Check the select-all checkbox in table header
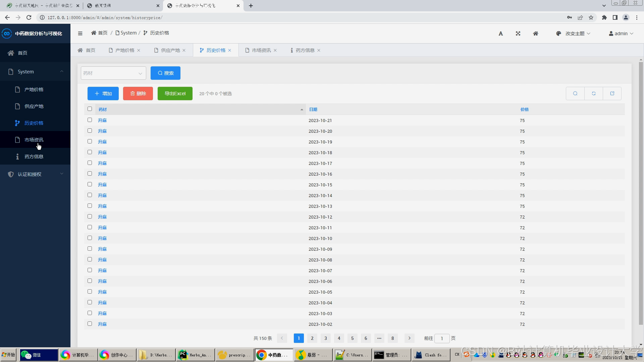 point(90,109)
